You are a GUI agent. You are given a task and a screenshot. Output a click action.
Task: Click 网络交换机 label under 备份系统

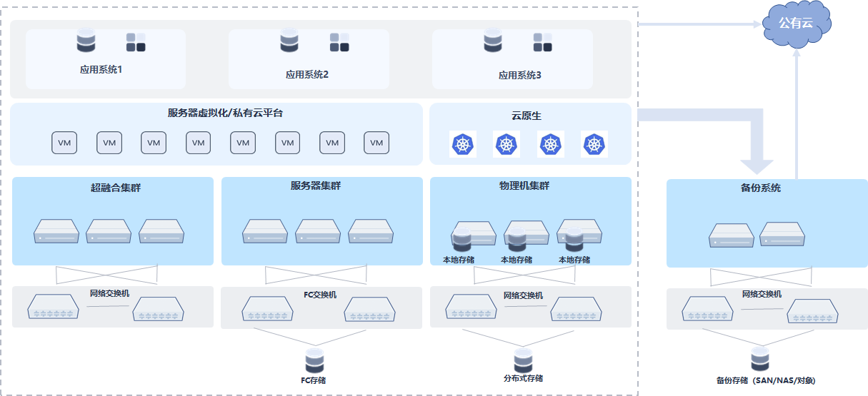coord(762,294)
